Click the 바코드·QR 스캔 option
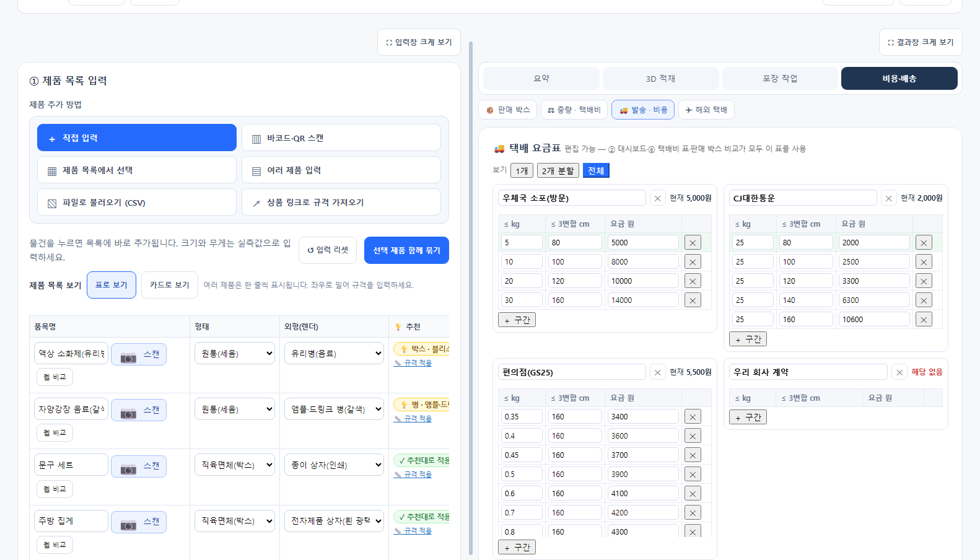The height and width of the screenshot is (560, 980). click(341, 138)
